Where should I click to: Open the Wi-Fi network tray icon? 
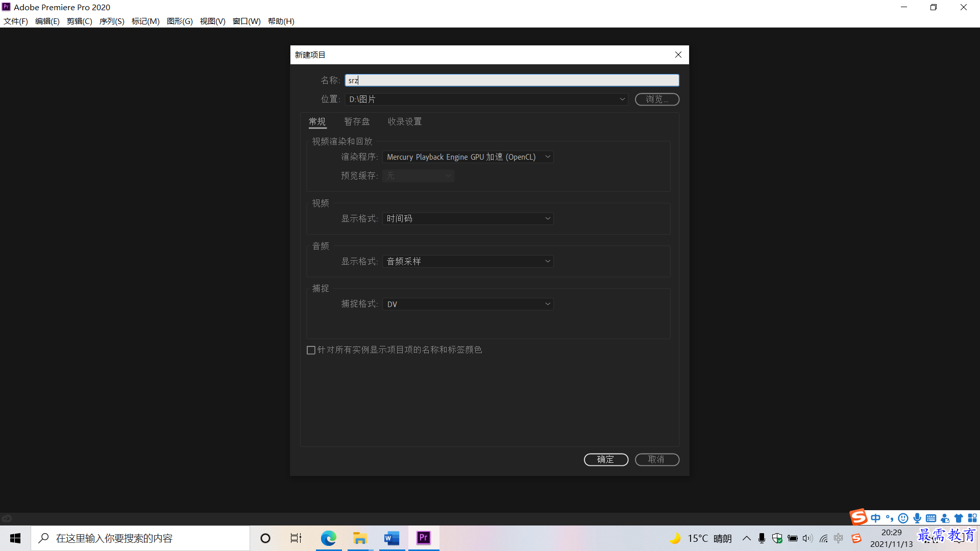[x=823, y=538]
